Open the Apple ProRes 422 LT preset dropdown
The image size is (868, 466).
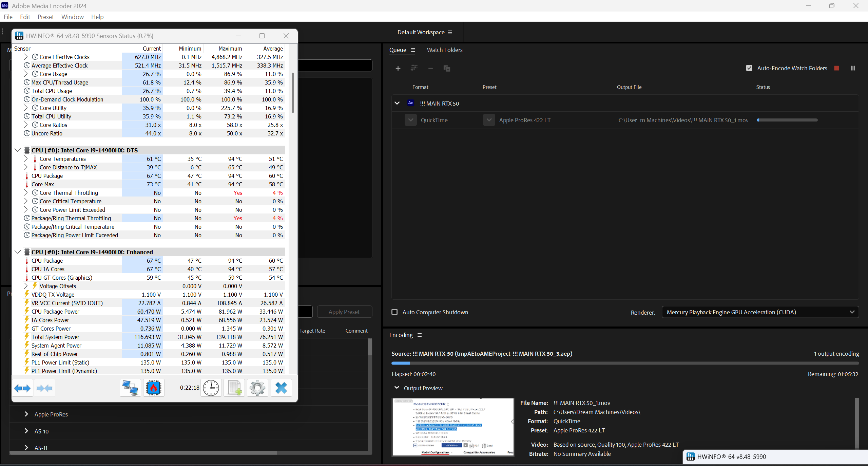[489, 120]
